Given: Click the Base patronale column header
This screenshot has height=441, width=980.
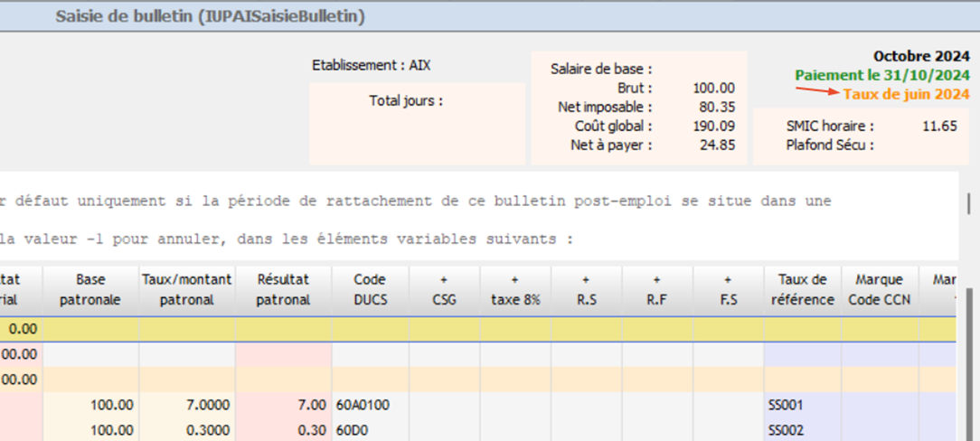Looking at the screenshot, I should click(90, 290).
